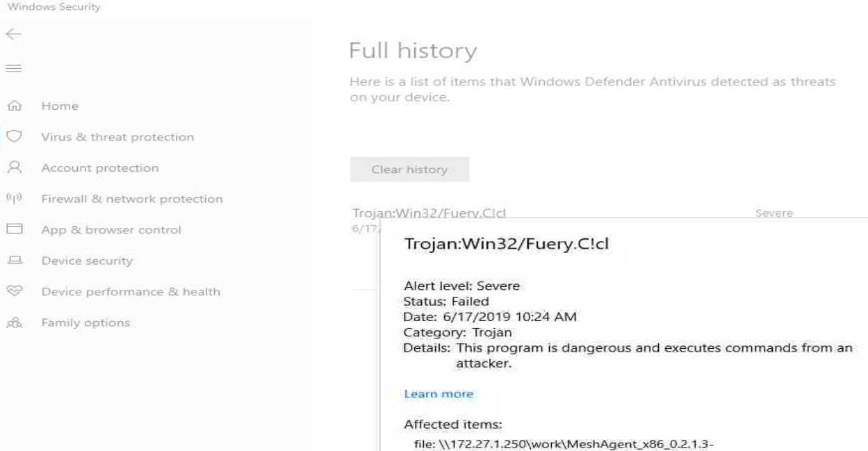Click the MeshAgent file path entry
The width and height of the screenshot is (868, 451).
tap(564, 445)
